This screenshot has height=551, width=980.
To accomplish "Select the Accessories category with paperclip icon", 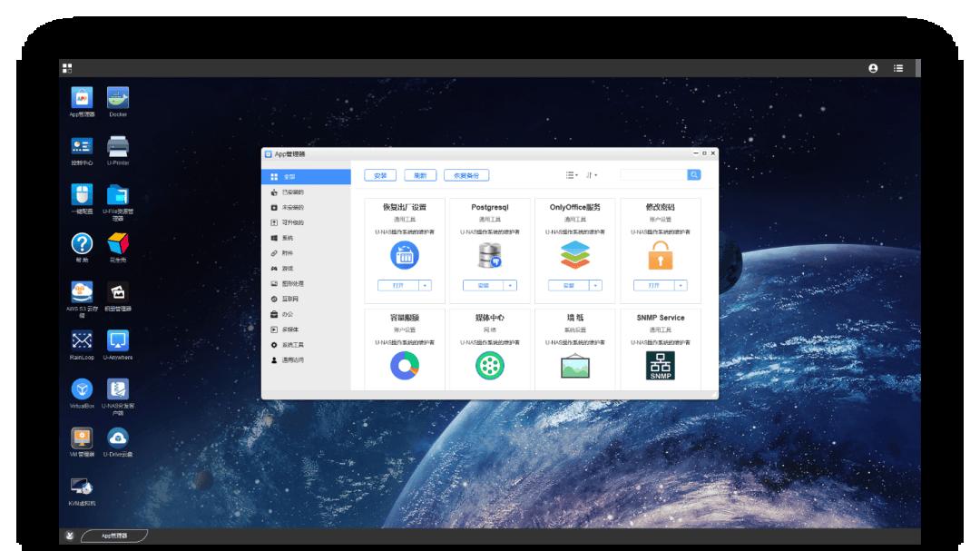I will [307, 253].
